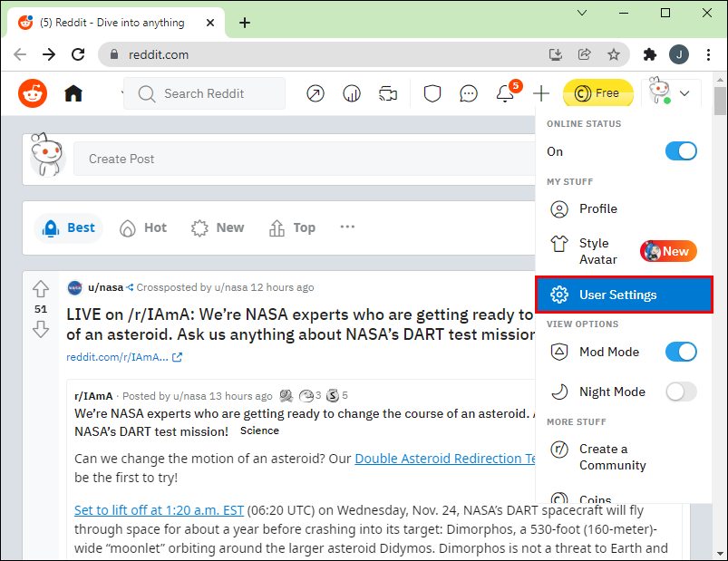
Task: Click the magnifier icon in search box
Action: (147, 93)
